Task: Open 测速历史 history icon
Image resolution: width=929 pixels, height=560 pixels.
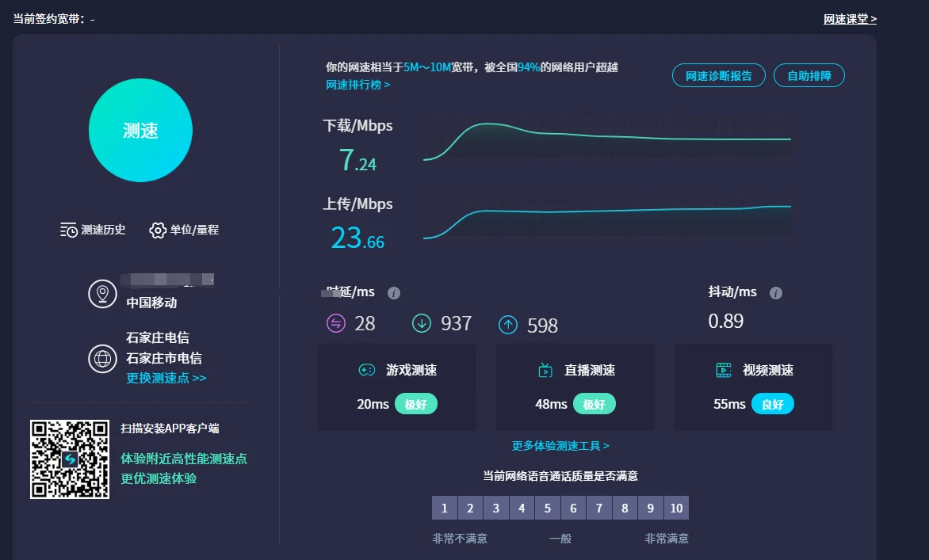Action: (70, 230)
